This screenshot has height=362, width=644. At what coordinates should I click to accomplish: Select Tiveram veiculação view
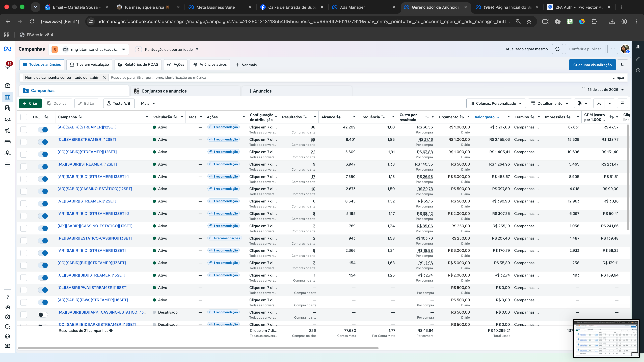[89, 65]
